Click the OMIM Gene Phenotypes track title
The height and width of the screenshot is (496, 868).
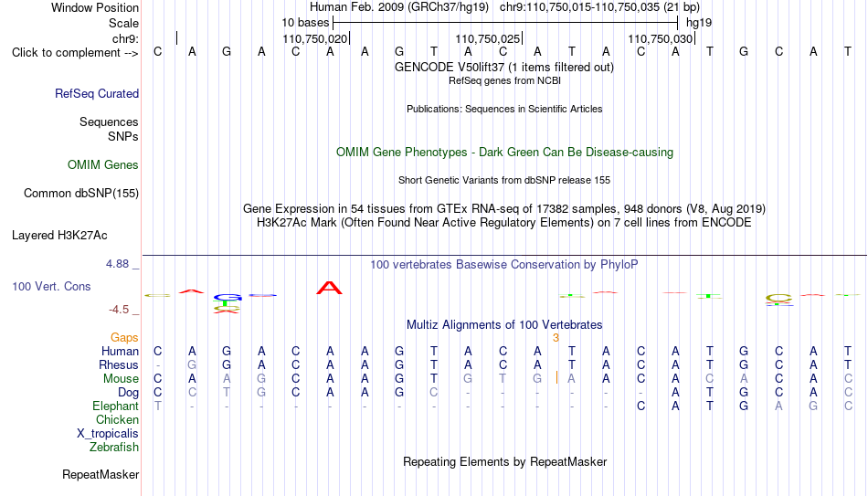coord(505,153)
